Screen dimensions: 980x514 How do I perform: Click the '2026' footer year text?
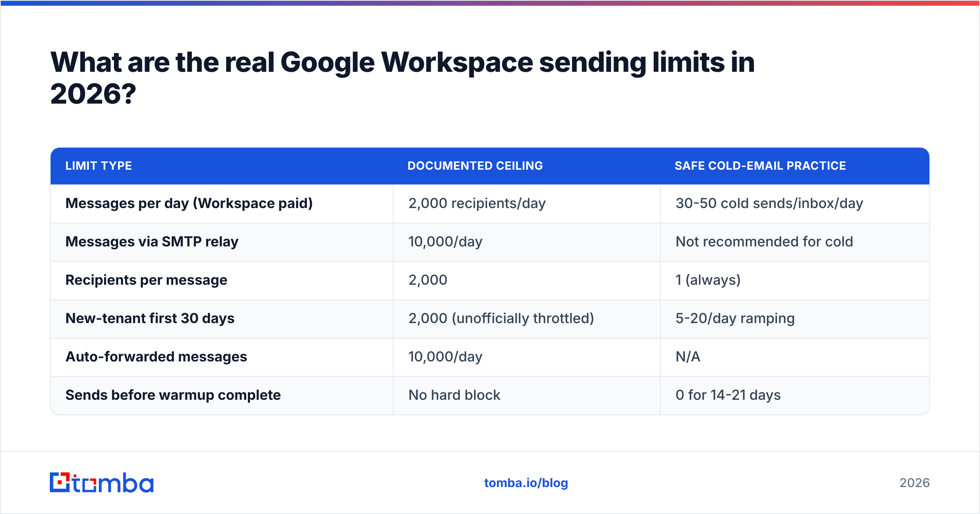915,483
